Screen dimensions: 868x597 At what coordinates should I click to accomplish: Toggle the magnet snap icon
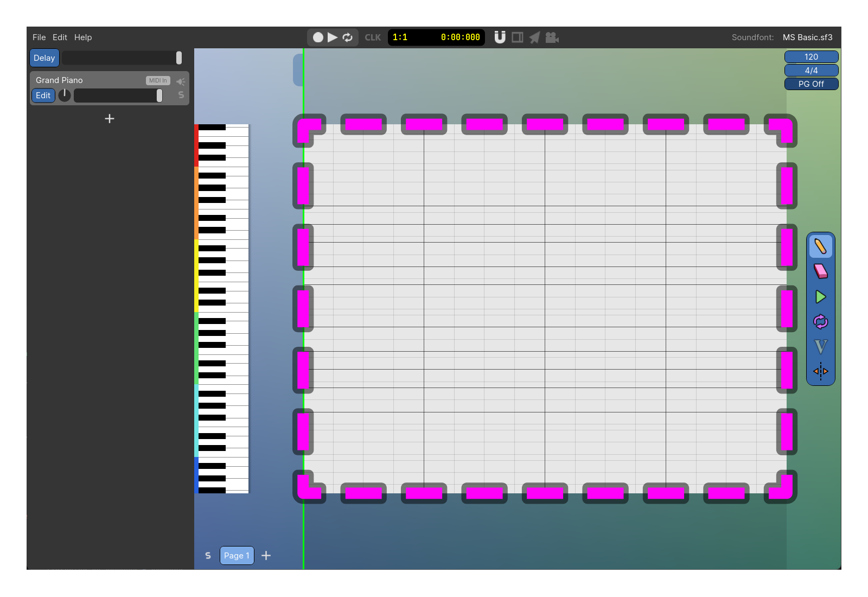(500, 37)
